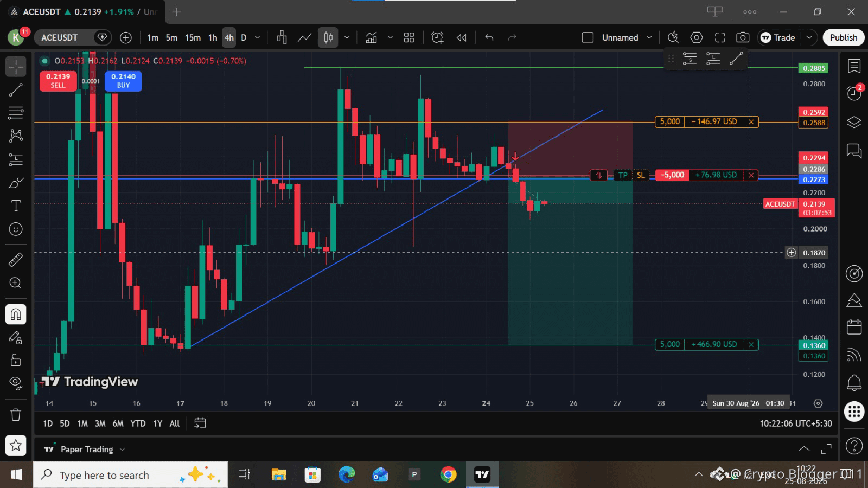Start bar replay mode

[x=462, y=37]
